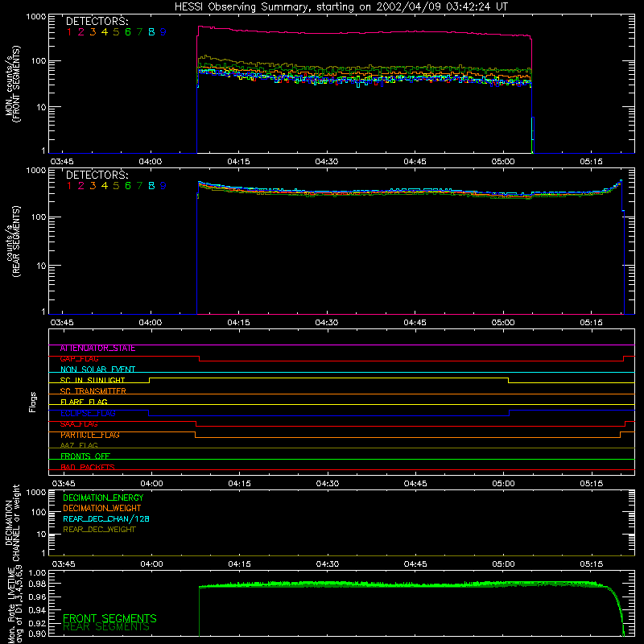Click 05:00 tick under rear segments plot
Screen dimensions: 644x644
click(x=502, y=323)
